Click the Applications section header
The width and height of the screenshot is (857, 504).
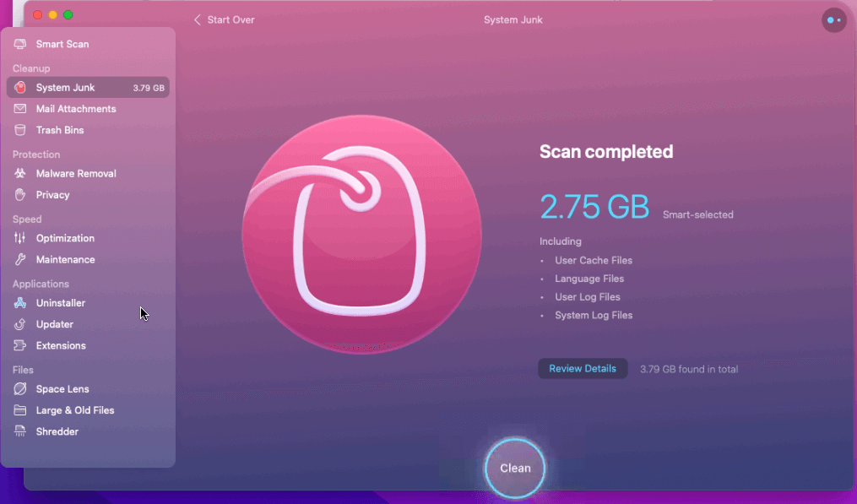(x=41, y=284)
